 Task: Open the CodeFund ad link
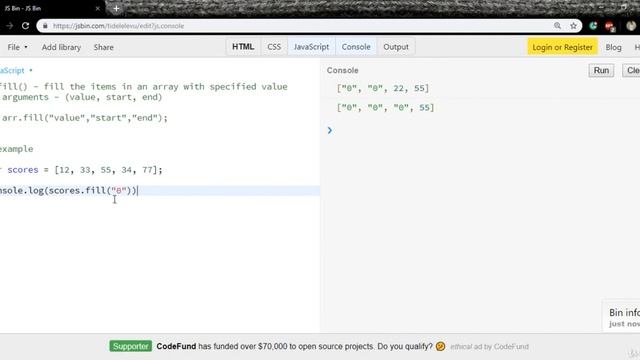[x=294, y=346]
